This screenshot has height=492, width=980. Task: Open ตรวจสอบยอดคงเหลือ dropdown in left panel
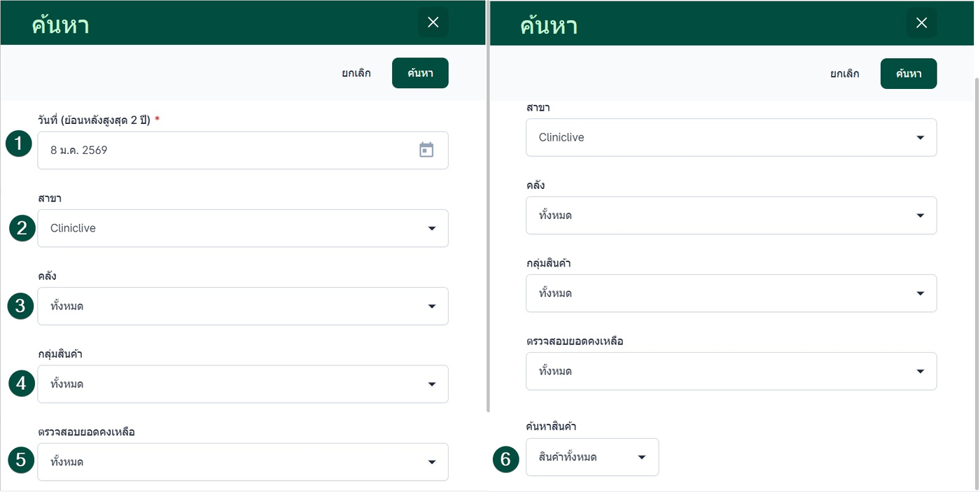pyautogui.click(x=243, y=462)
